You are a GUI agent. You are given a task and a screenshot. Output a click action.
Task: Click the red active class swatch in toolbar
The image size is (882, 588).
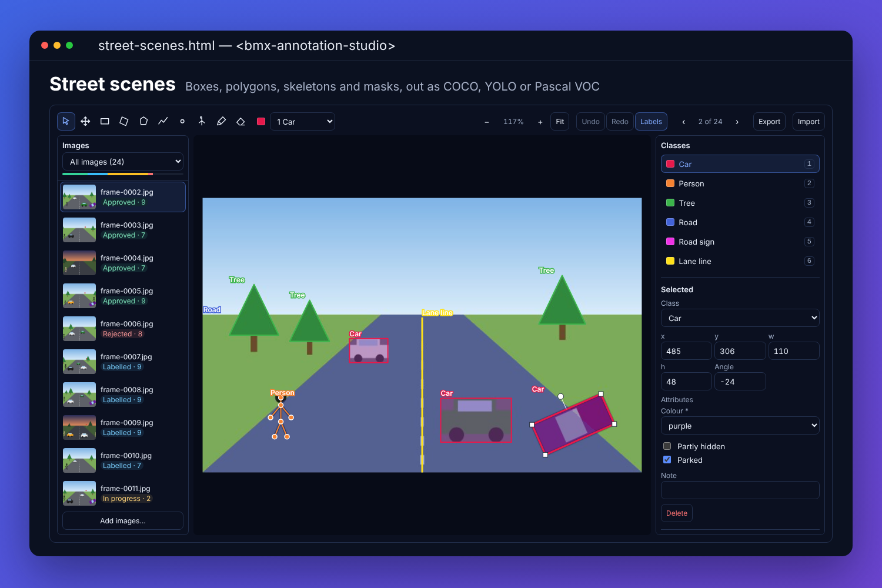pos(261,121)
